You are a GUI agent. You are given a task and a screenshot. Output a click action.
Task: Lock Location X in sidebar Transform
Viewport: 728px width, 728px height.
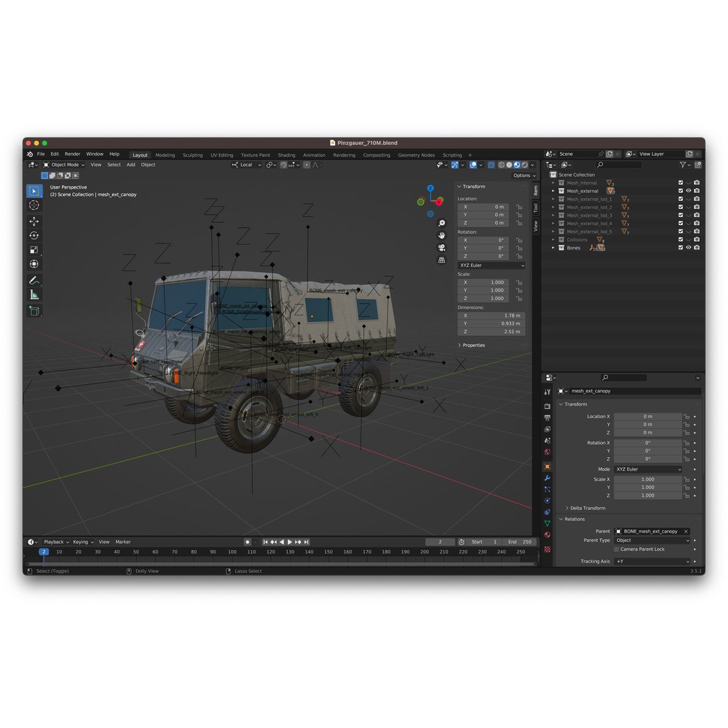pyautogui.click(x=519, y=207)
